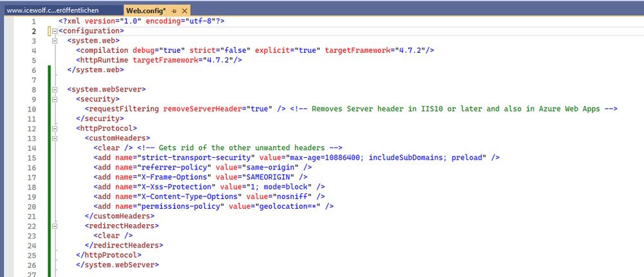This screenshot has width=644, height=277.
Task: Click line number 26 in the gutter
Action: tap(32, 265)
